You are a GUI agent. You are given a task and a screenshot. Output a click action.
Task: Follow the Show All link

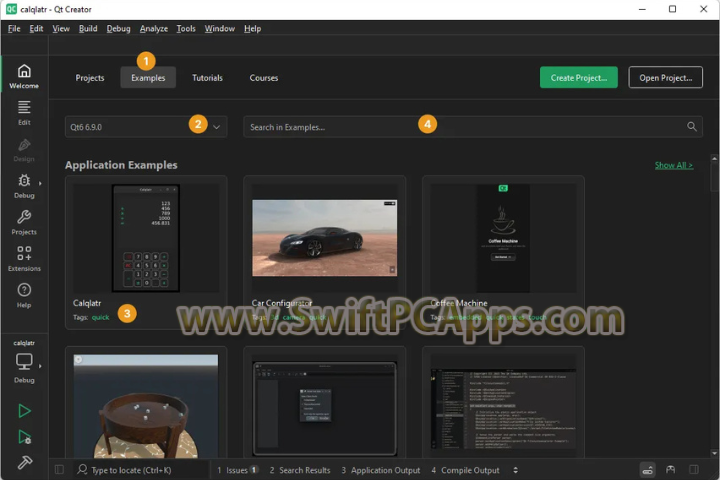(x=674, y=165)
